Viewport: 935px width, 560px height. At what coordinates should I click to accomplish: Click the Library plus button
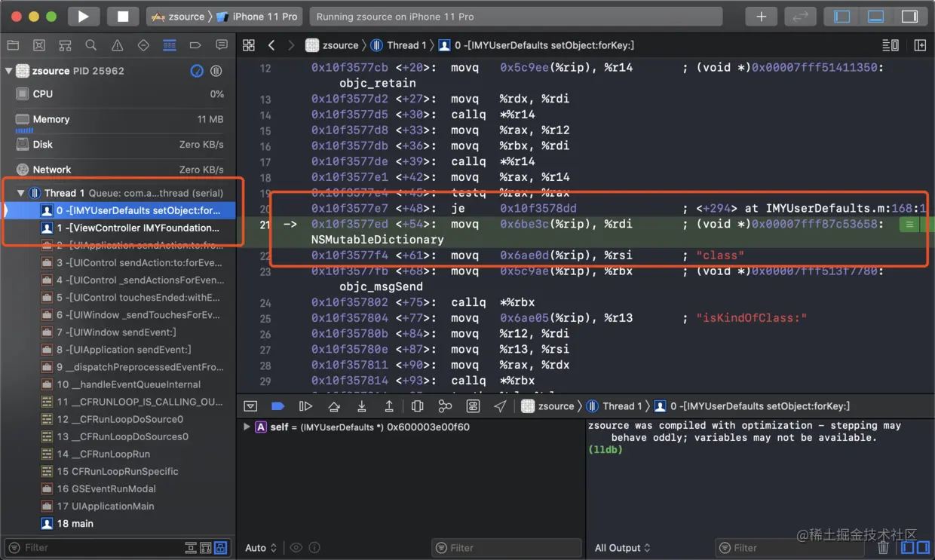click(762, 16)
